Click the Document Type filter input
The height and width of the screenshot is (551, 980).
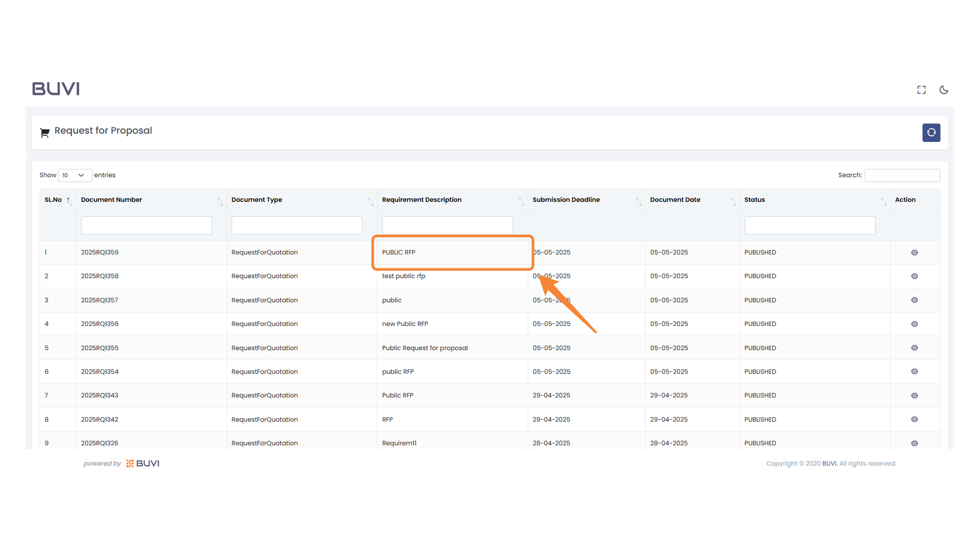point(297,226)
